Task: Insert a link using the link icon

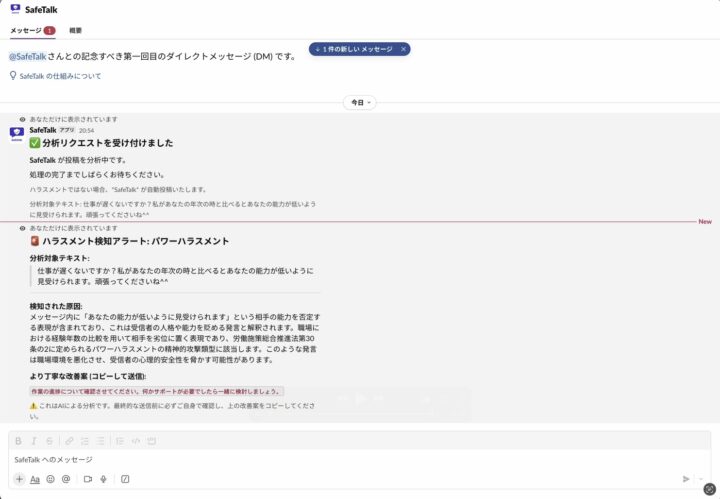Action: pyautogui.click(x=69, y=440)
